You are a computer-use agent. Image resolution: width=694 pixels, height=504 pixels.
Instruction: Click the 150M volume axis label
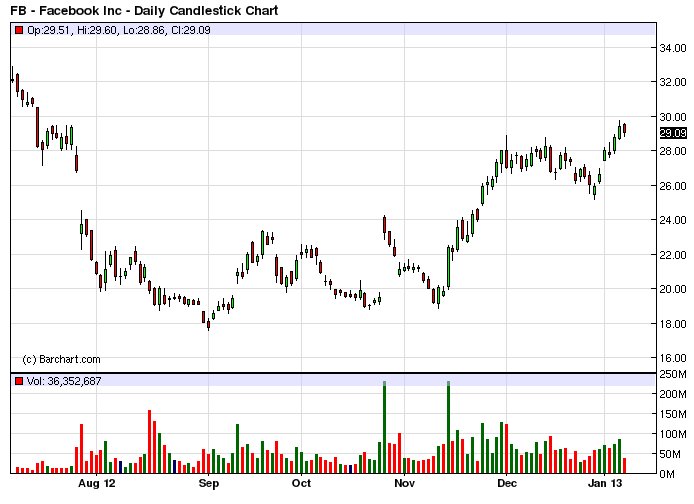coord(673,414)
